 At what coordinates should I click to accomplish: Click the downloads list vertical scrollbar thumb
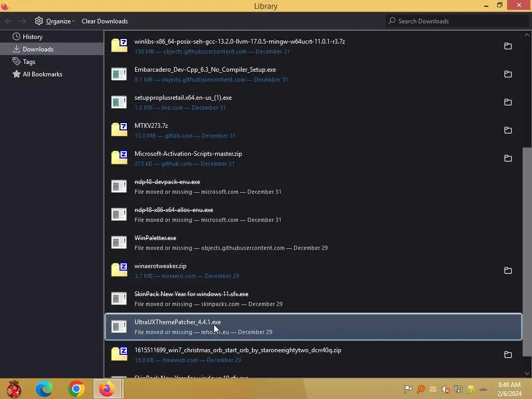click(527, 252)
